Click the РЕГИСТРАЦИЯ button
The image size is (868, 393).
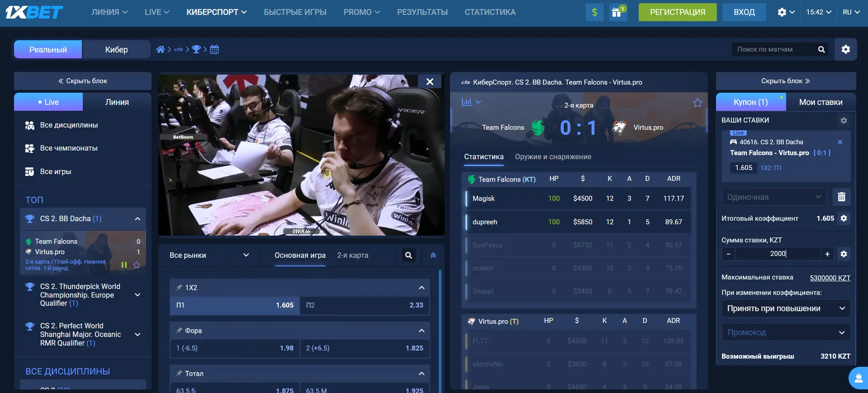678,12
